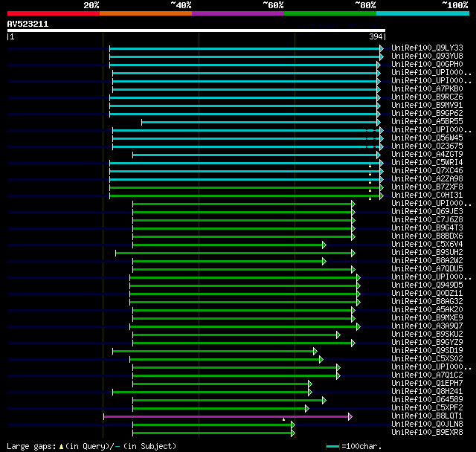Image resolution: width=476 pixels, height=452 pixels.
Task: Select the UniRef100_C5WRI4 label
Action: click(427, 163)
